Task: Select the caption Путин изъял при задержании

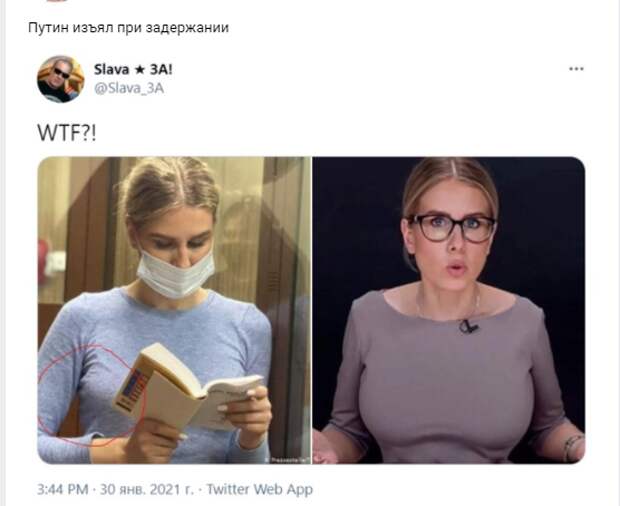Action: coord(129,28)
